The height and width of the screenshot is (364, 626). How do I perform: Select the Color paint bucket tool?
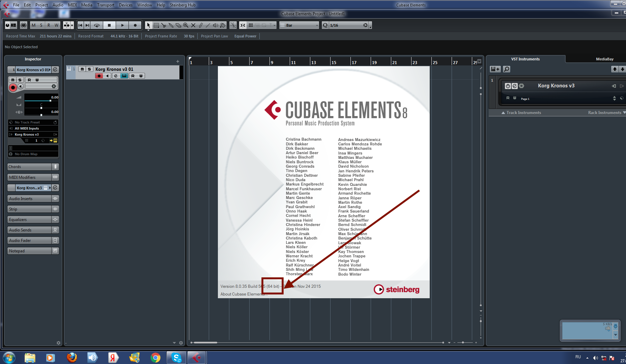tap(223, 25)
